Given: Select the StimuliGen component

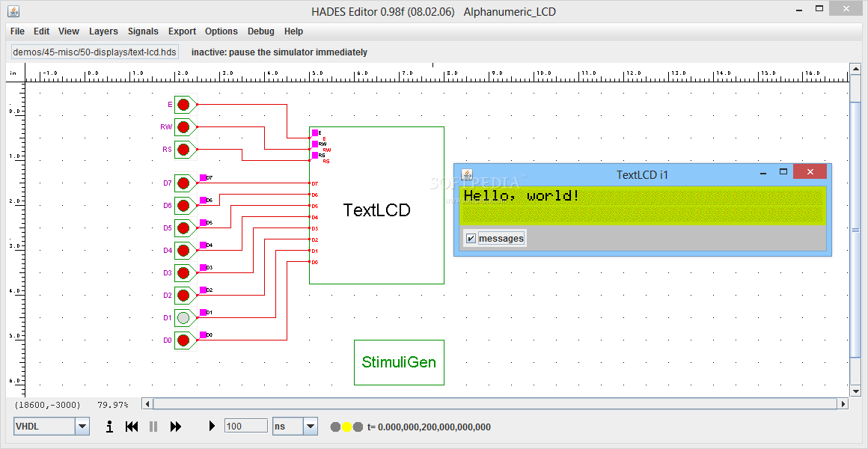Looking at the screenshot, I should [x=399, y=362].
